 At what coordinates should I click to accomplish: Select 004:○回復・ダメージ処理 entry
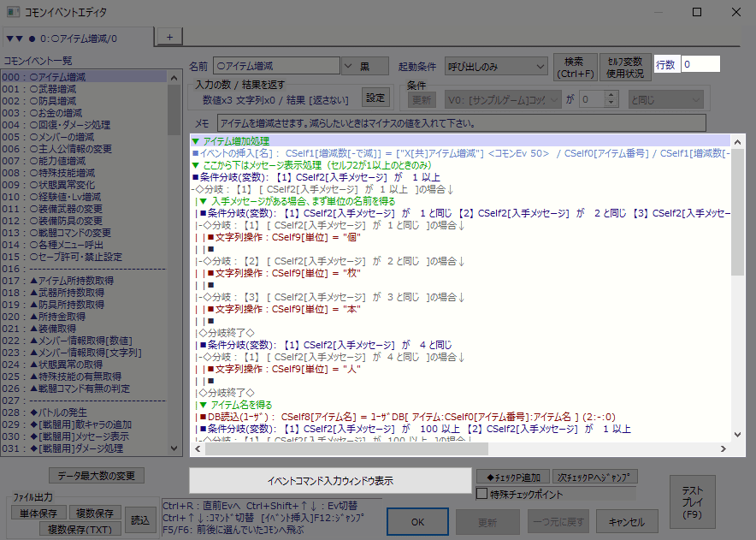pyautogui.click(x=85, y=125)
